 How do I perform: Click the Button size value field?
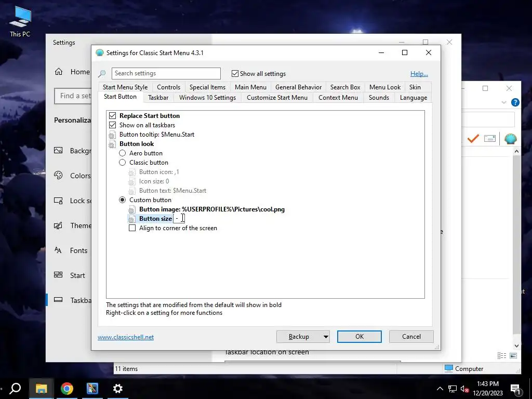pyautogui.click(x=179, y=219)
